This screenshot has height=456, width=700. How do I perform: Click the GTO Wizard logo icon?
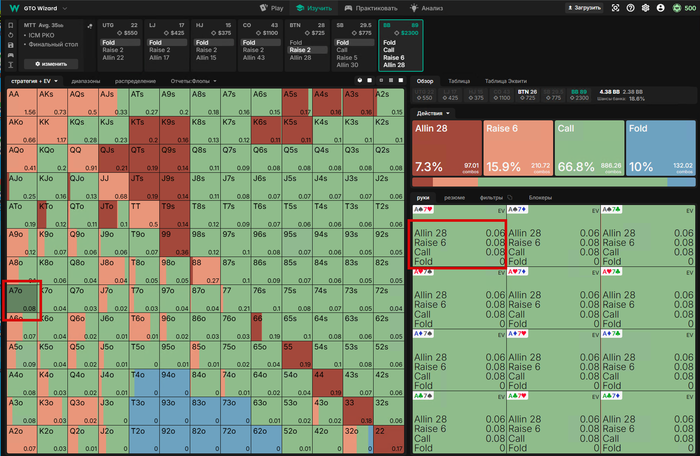pyautogui.click(x=14, y=8)
